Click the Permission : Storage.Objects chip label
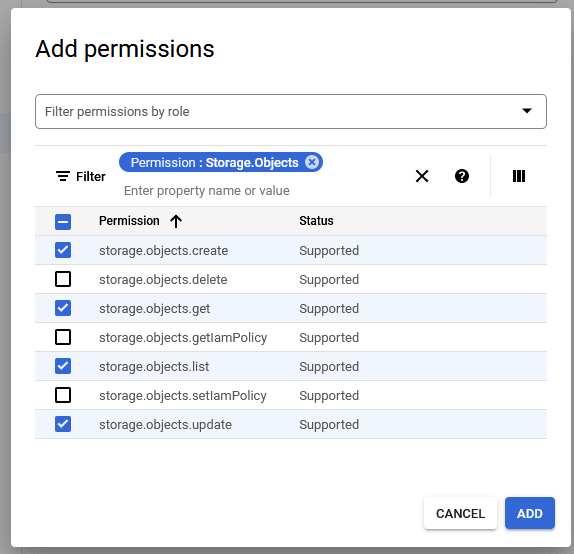Screen dimensions: 574x554 [214, 162]
